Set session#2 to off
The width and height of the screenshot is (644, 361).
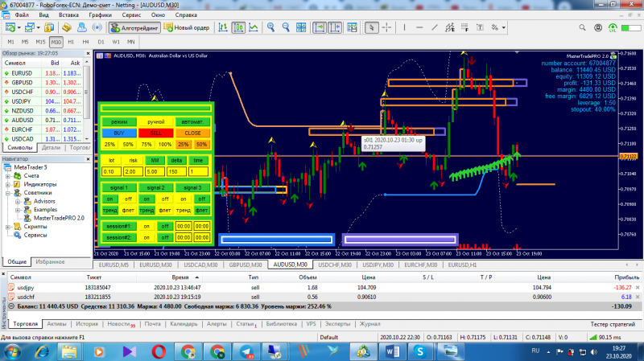pos(165,237)
